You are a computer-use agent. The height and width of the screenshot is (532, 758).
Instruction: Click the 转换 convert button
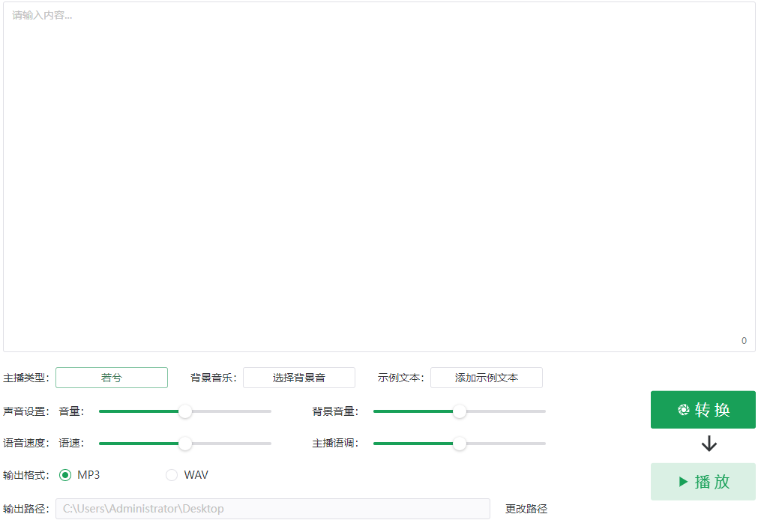703,410
